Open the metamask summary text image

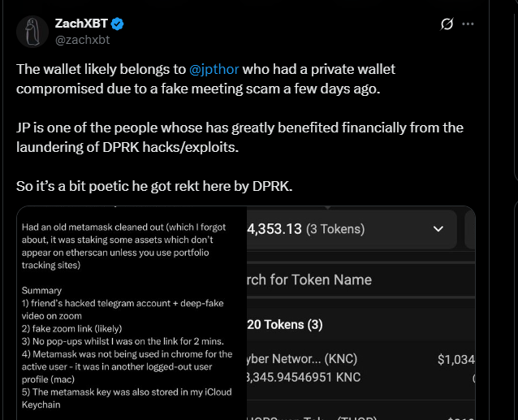coord(132,313)
